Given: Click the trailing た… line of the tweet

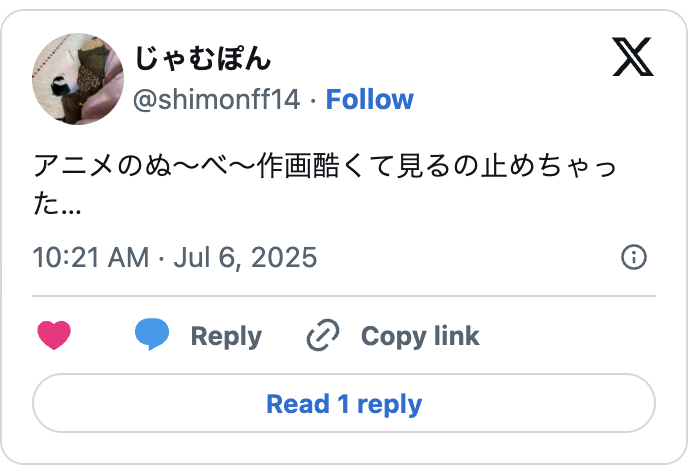Looking at the screenshot, I should click(x=57, y=207).
